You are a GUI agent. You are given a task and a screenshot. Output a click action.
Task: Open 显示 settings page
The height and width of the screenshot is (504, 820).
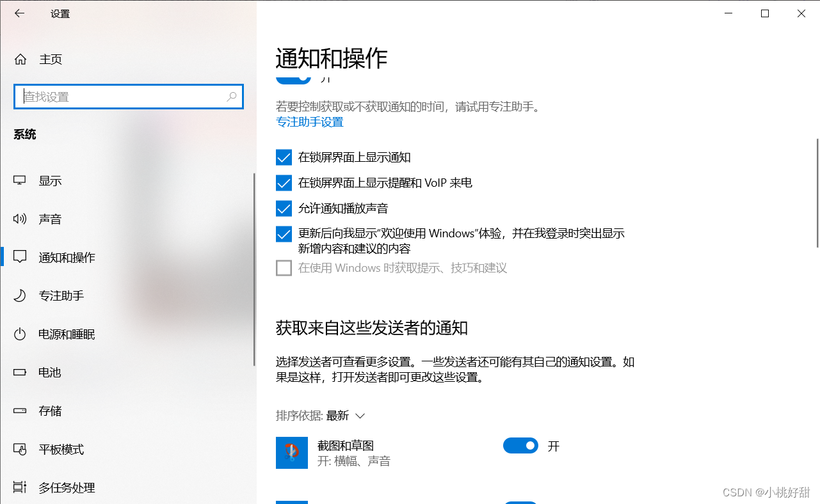[x=128, y=180]
